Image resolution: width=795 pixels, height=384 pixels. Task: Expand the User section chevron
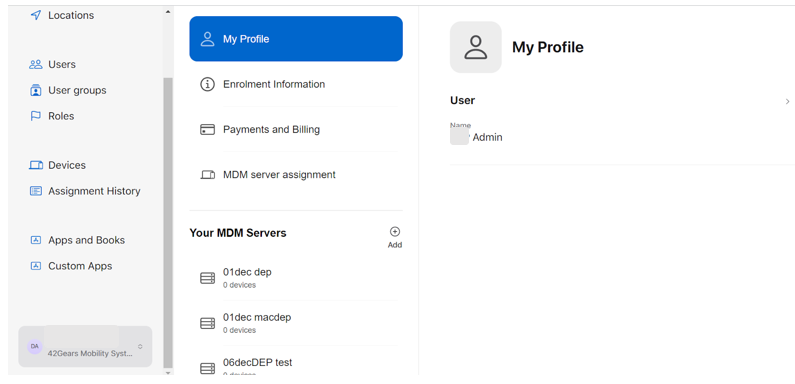(787, 101)
